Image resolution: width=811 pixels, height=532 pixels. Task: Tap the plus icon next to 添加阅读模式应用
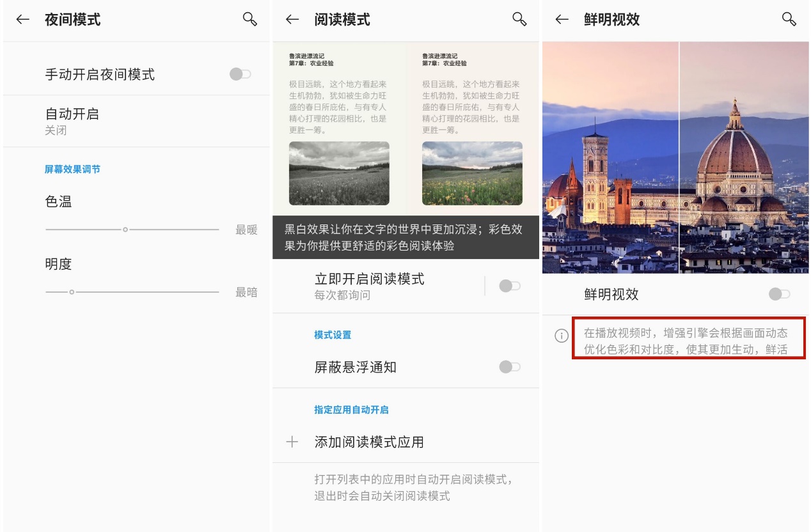click(294, 441)
